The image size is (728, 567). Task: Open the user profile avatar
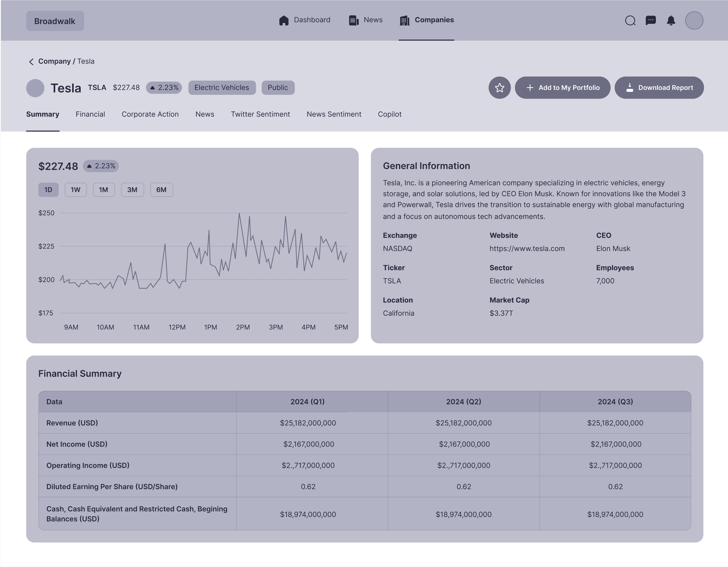(x=694, y=21)
